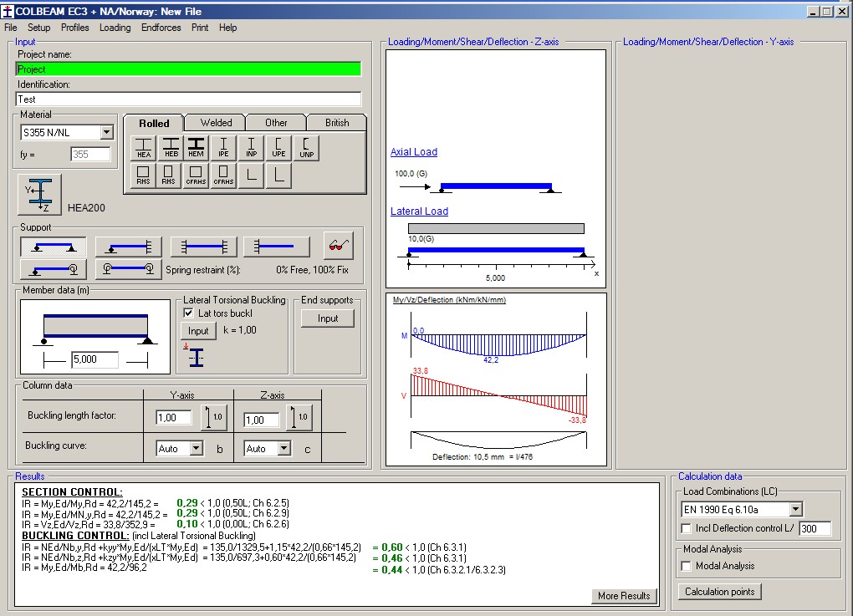853x616 pixels.
Task: Open the EN 1990 Eq 6.10a load combination dropdown
Action: (x=795, y=510)
